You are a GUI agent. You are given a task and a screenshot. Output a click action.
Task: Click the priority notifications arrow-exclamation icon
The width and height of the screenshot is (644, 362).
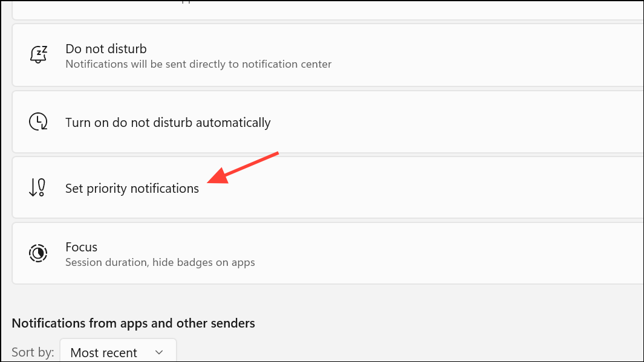tap(37, 187)
